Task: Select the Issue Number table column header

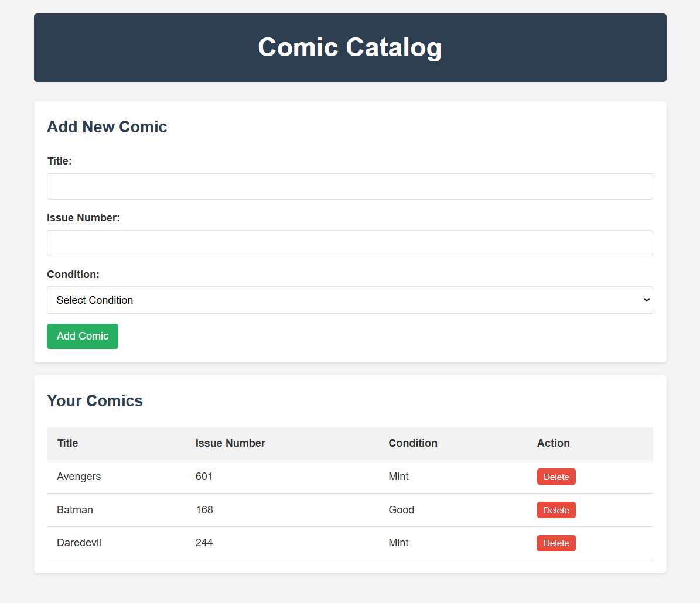Action: pos(230,443)
